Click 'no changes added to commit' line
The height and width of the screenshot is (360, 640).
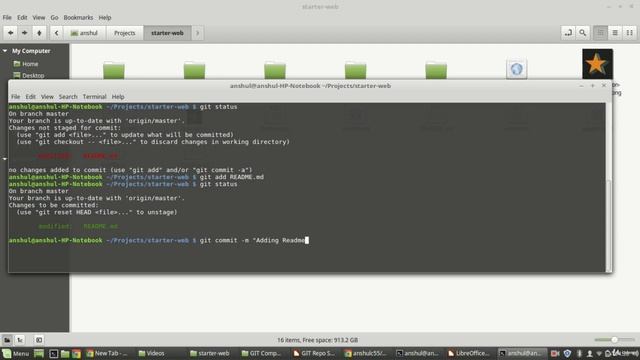pyautogui.click(x=131, y=170)
